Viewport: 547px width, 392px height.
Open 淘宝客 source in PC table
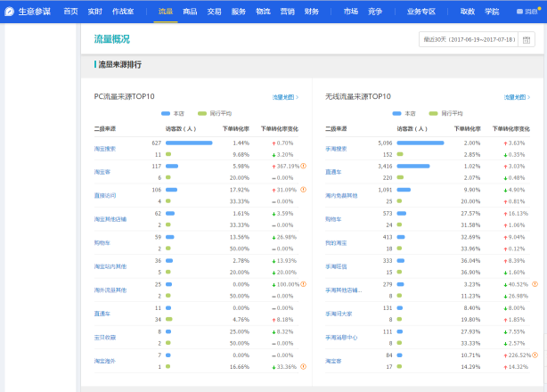[x=102, y=172]
